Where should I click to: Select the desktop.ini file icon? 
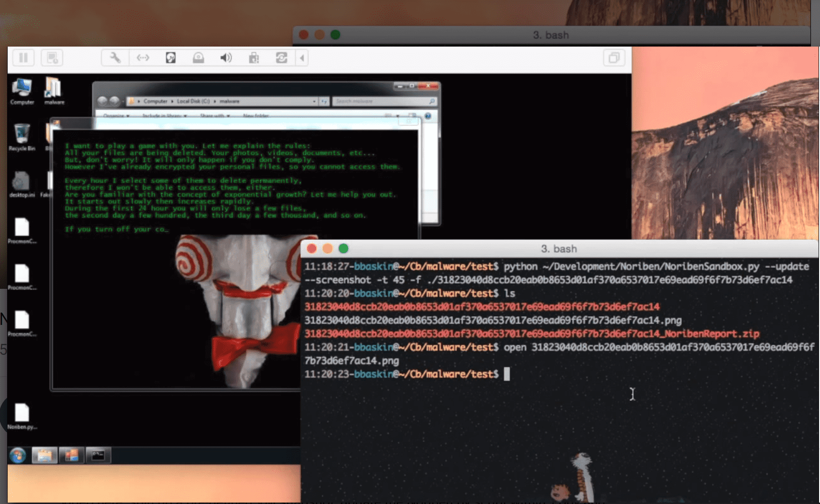(22, 184)
